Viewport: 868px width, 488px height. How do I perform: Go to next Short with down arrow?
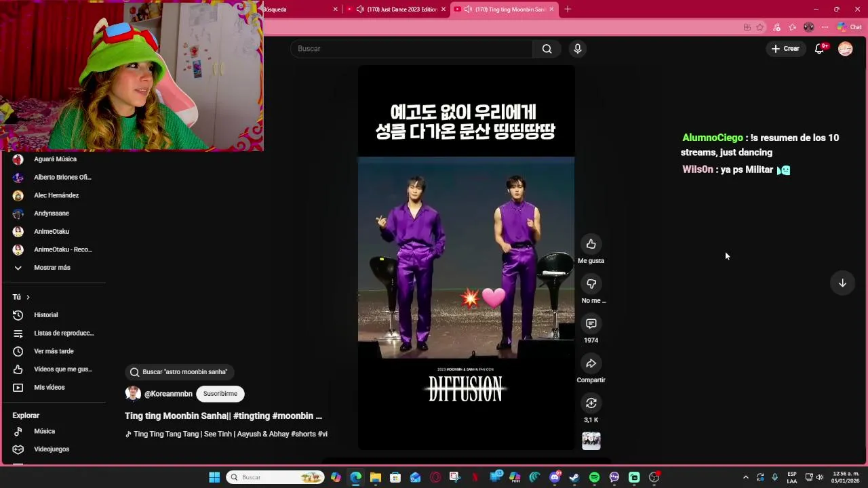coord(842,283)
